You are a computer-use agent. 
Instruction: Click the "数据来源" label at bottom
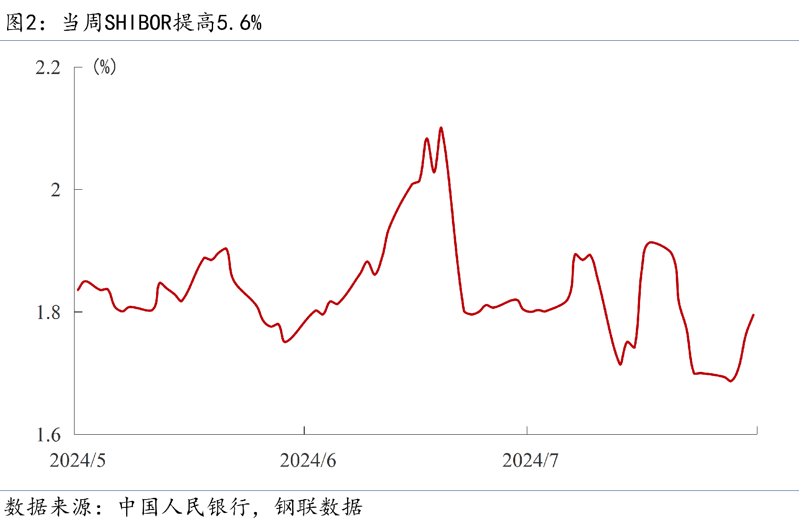pyautogui.click(x=47, y=507)
